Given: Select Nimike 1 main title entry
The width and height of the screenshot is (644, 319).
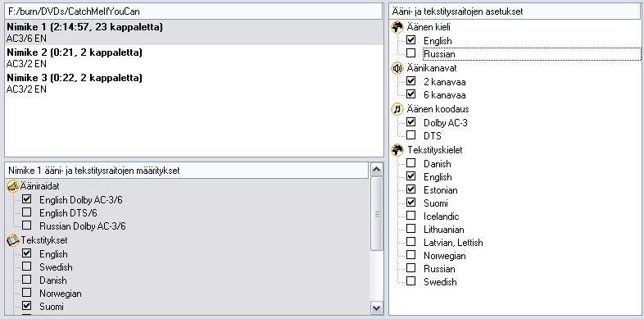Looking at the screenshot, I should tap(193, 33).
